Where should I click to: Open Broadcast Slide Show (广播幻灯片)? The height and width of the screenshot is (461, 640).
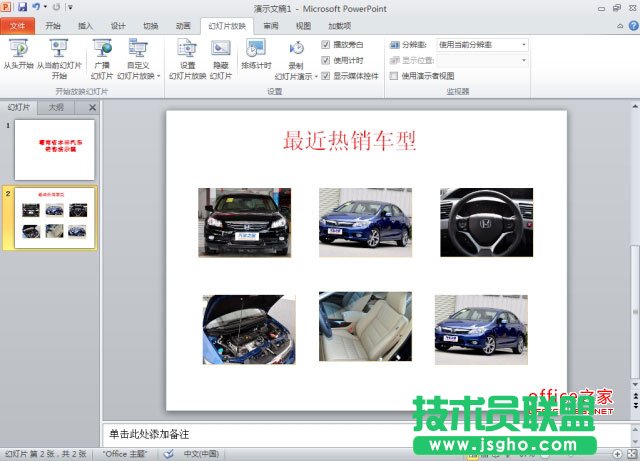pos(102,58)
